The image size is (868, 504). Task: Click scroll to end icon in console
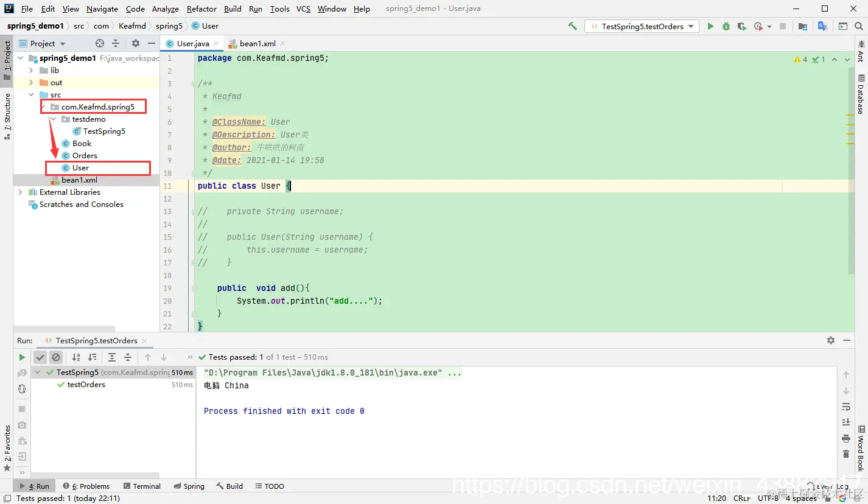pyautogui.click(x=845, y=422)
